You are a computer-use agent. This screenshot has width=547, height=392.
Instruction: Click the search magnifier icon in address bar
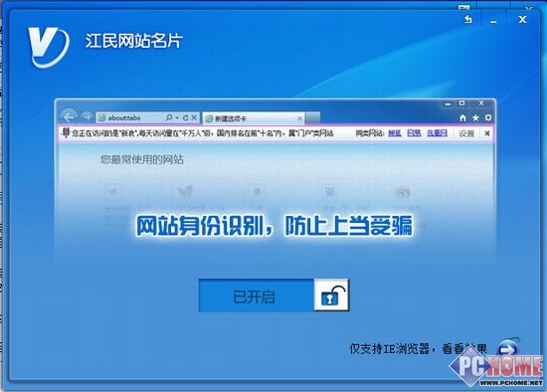click(169, 117)
